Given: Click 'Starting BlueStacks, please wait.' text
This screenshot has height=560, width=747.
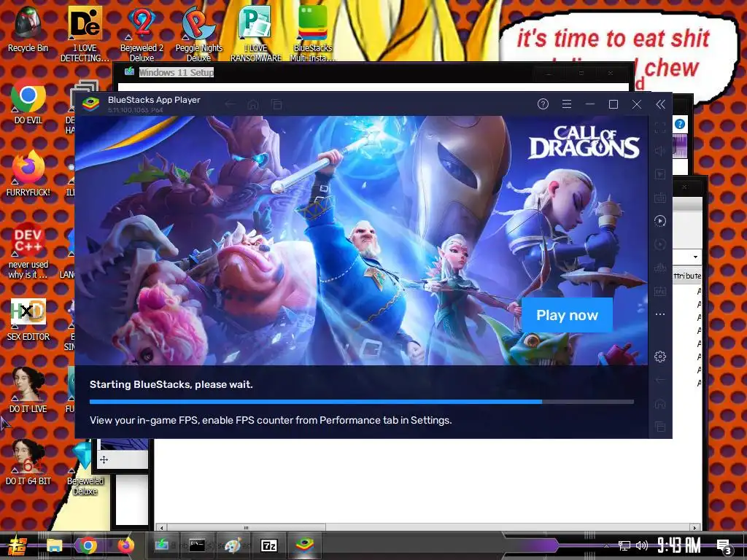Looking at the screenshot, I should (171, 384).
